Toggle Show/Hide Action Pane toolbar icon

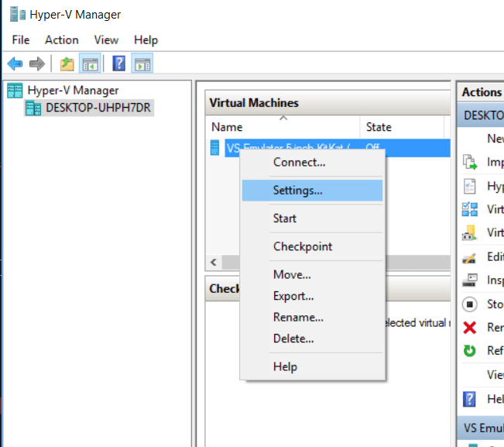[142, 64]
